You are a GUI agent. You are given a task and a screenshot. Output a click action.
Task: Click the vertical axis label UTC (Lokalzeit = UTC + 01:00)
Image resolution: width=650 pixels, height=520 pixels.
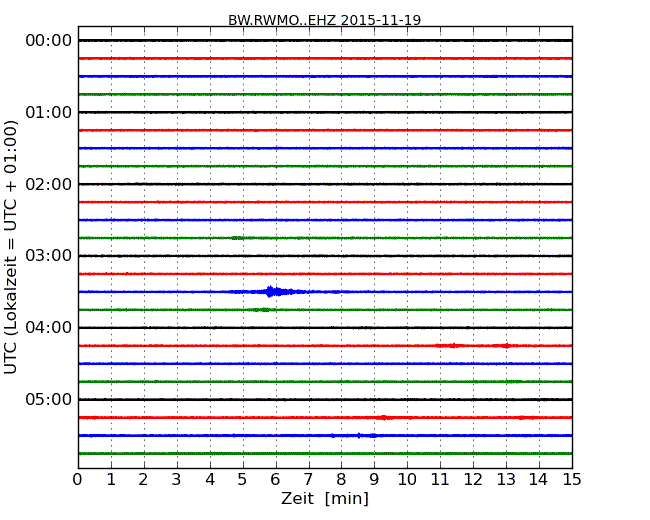pyautogui.click(x=11, y=248)
